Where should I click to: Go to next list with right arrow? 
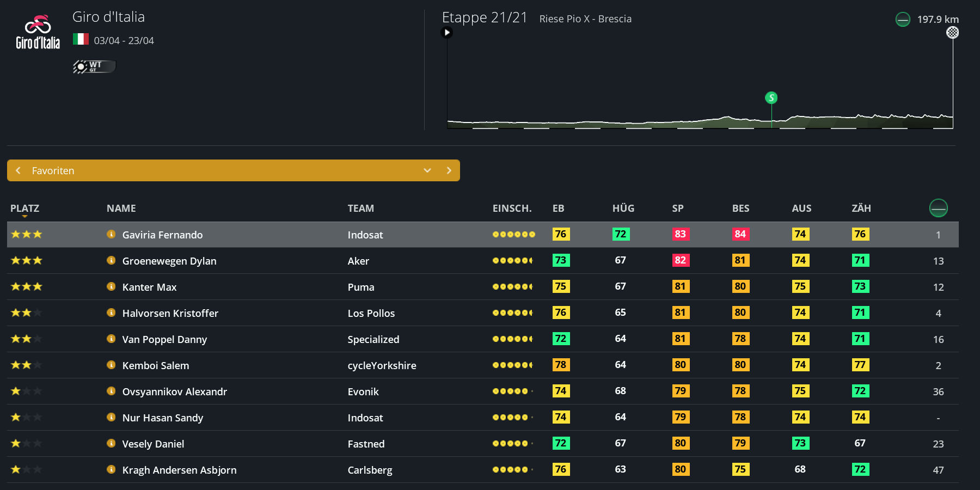click(x=449, y=170)
